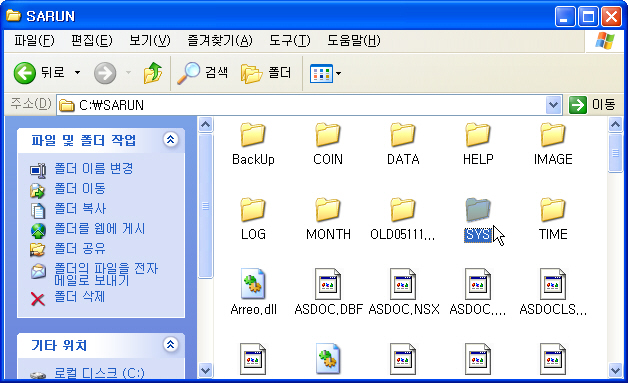This screenshot has width=628, height=383.
Task: Click 폴더 공유 link
Action: [x=80, y=249]
